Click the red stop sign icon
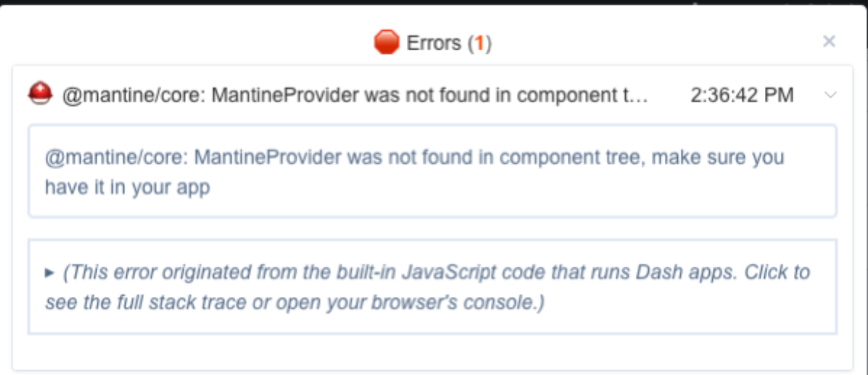 [x=386, y=42]
